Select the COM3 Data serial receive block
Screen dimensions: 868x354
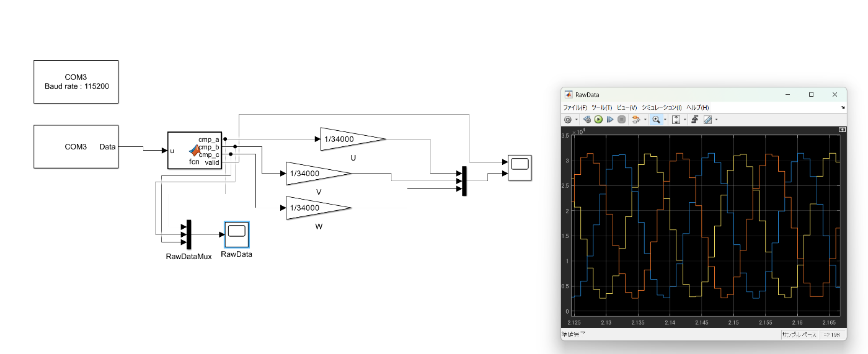pyautogui.click(x=76, y=146)
